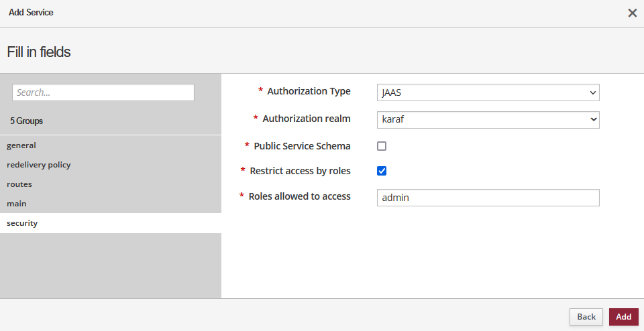Click the Restrict access by roles label

[300, 171]
